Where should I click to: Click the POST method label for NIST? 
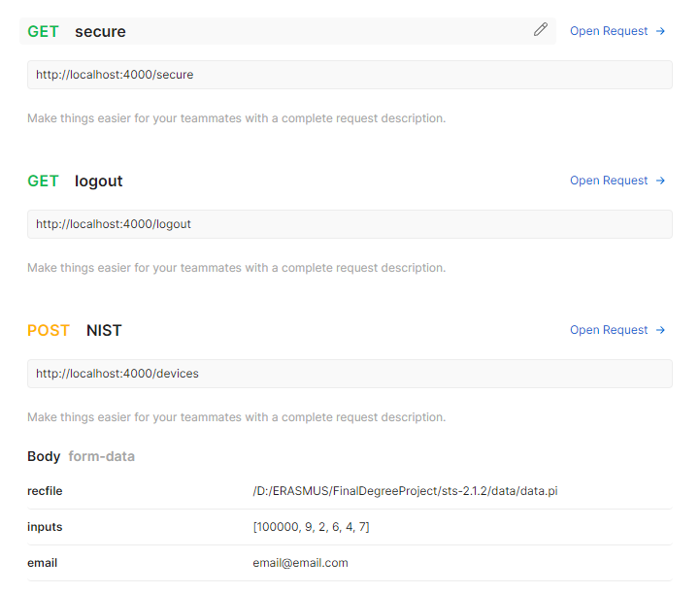click(x=49, y=330)
